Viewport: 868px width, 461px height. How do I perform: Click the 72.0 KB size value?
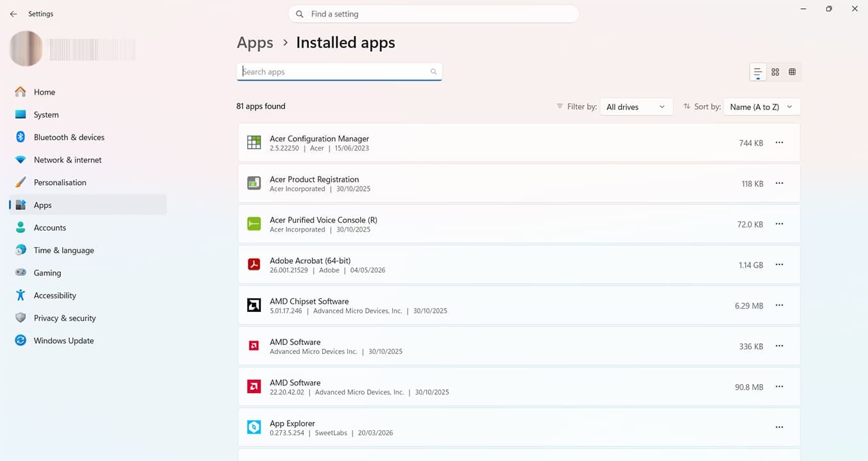[750, 225]
